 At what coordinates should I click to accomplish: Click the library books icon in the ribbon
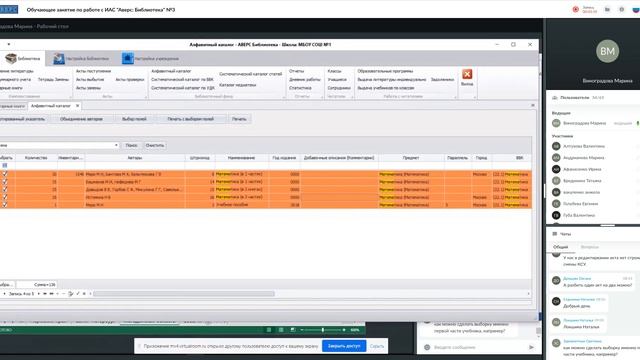(11, 58)
